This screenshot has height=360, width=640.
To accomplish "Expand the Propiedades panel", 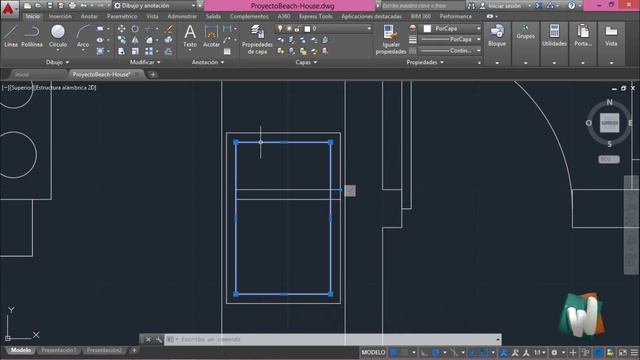I will tap(425, 62).
